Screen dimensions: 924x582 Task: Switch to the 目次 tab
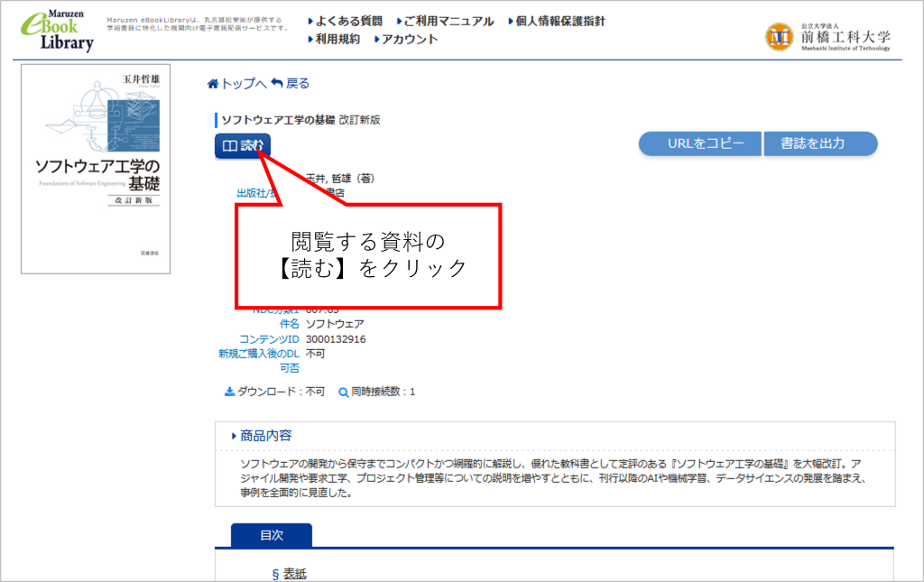[x=272, y=535]
